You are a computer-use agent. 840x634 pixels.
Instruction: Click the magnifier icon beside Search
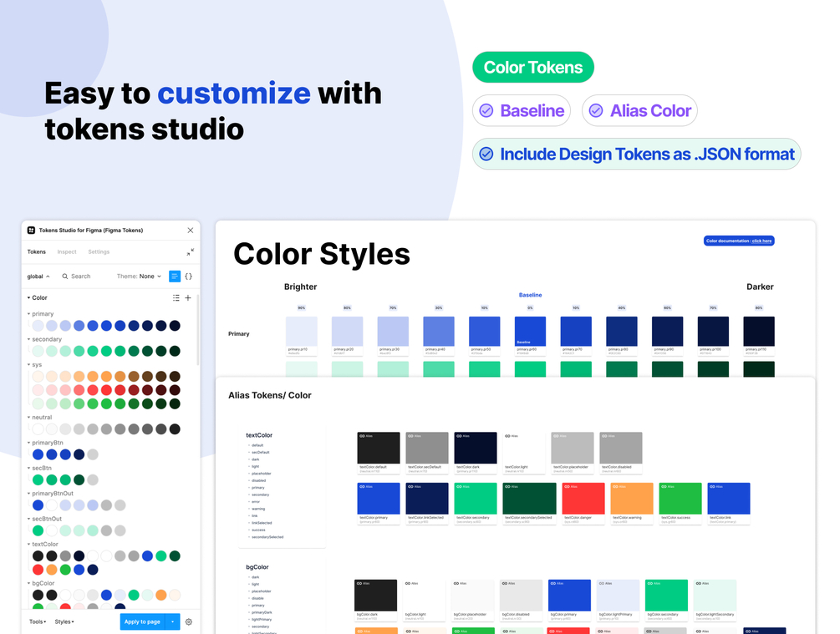[65, 276]
